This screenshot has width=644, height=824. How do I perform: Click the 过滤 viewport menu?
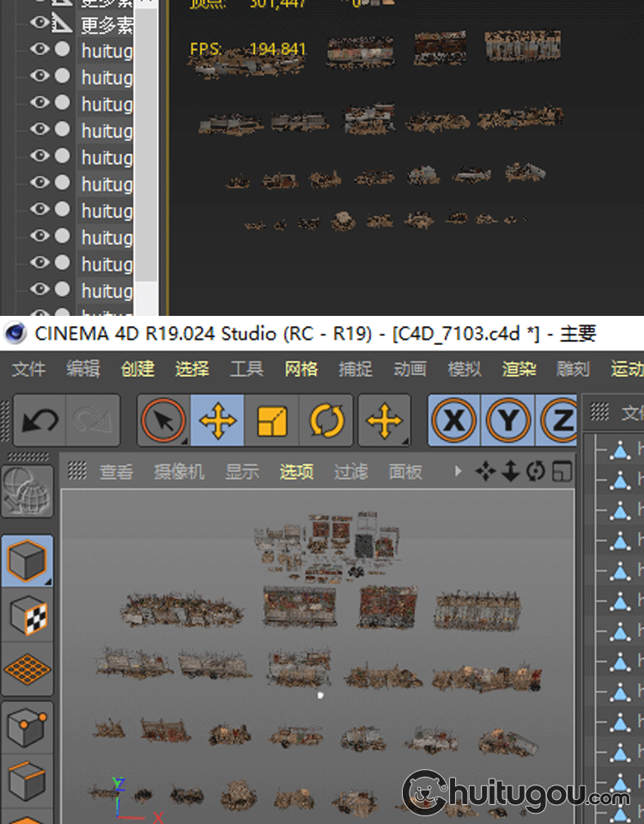pyautogui.click(x=350, y=471)
